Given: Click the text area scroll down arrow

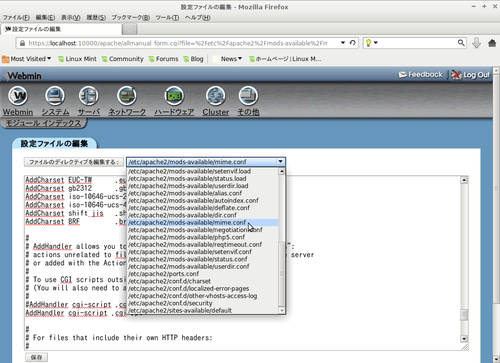Looking at the screenshot, I should tap(464, 339).
